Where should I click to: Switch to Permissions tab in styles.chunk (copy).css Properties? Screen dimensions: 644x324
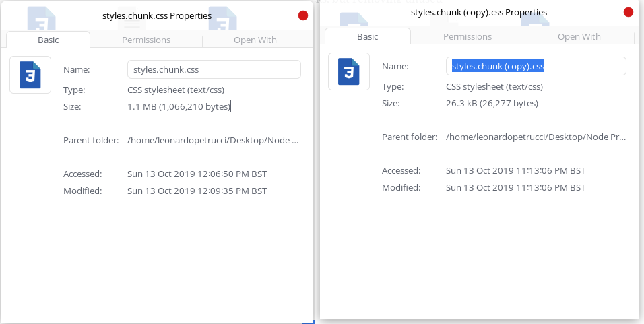(x=467, y=37)
